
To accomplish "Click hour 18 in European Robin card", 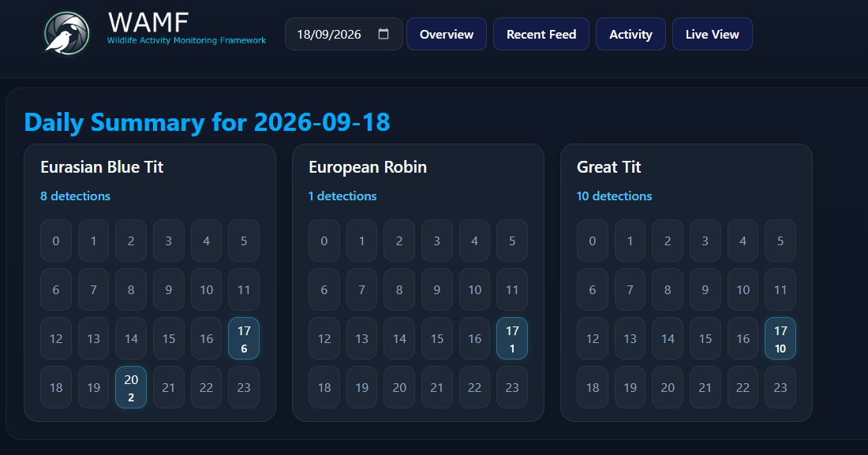I will [324, 387].
